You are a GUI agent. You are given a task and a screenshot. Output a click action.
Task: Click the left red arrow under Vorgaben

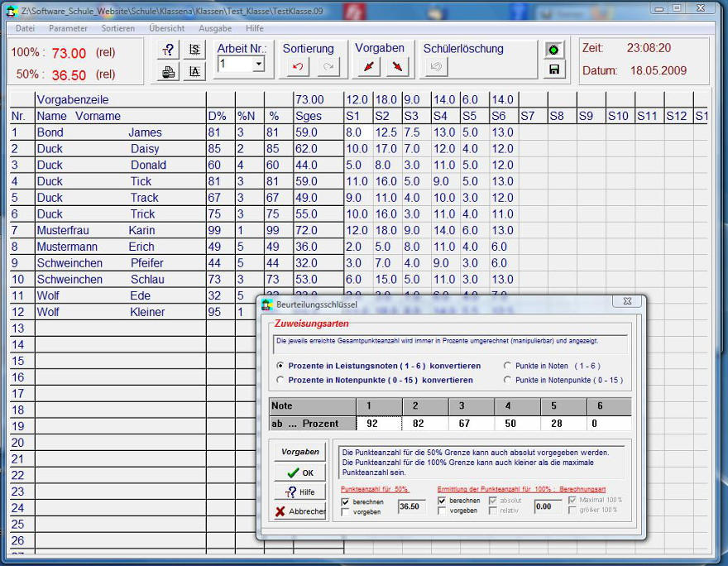coord(369,66)
